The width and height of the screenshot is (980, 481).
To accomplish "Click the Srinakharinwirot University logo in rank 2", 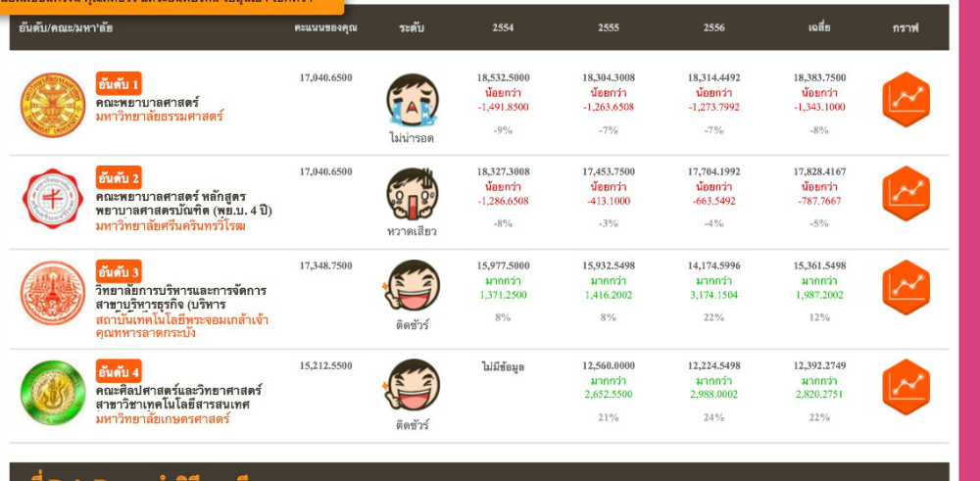I will point(54,199).
